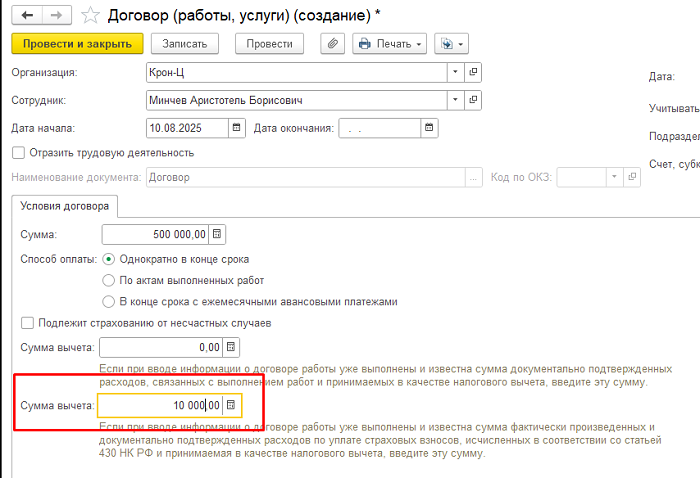Viewport: 700px width, 478px height.
Task: Open the Код по ОКЗ record icon
Action: point(632,177)
